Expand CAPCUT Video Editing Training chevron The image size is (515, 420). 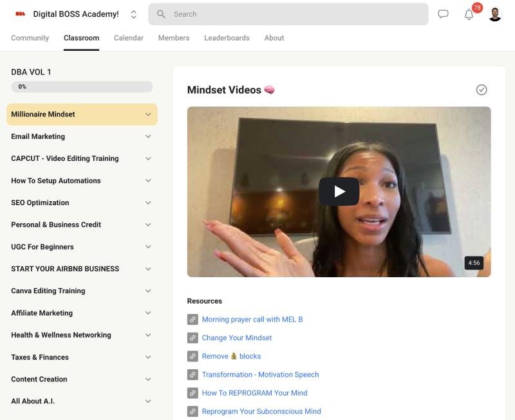148,158
